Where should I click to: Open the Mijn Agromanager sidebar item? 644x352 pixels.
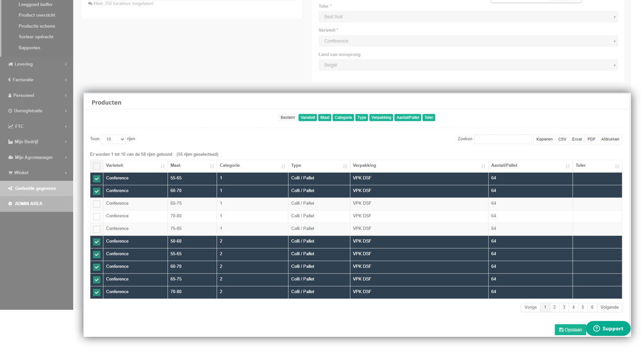[x=37, y=157]
